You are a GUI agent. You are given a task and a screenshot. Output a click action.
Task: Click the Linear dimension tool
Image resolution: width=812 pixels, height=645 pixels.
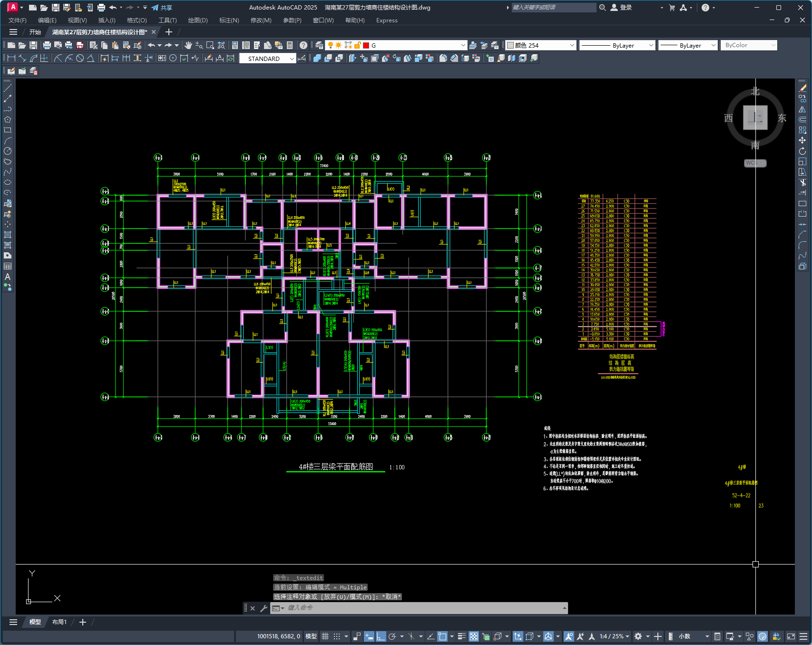[11, 58]
